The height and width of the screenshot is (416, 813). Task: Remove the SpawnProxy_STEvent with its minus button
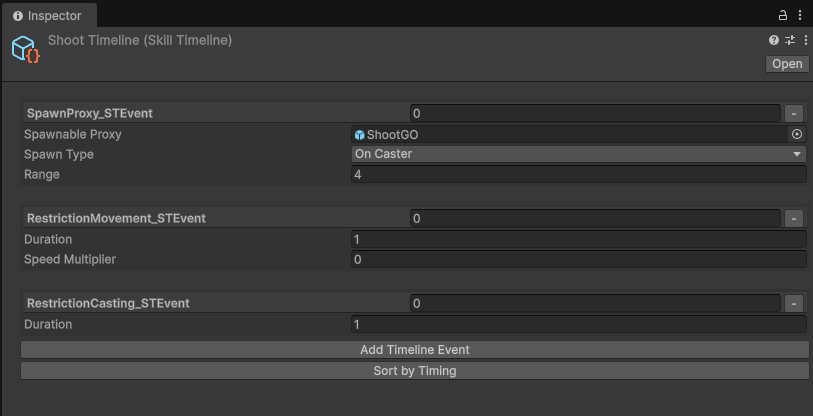tap(794, 113)
